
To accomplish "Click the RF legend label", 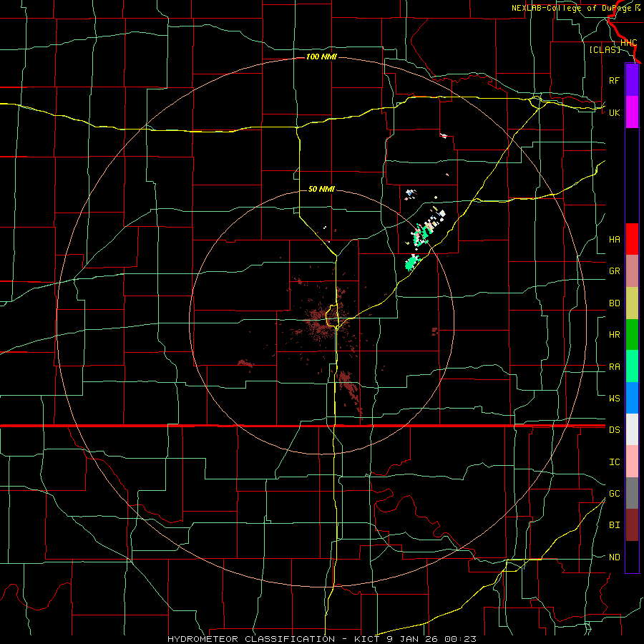I will point(614,80).
